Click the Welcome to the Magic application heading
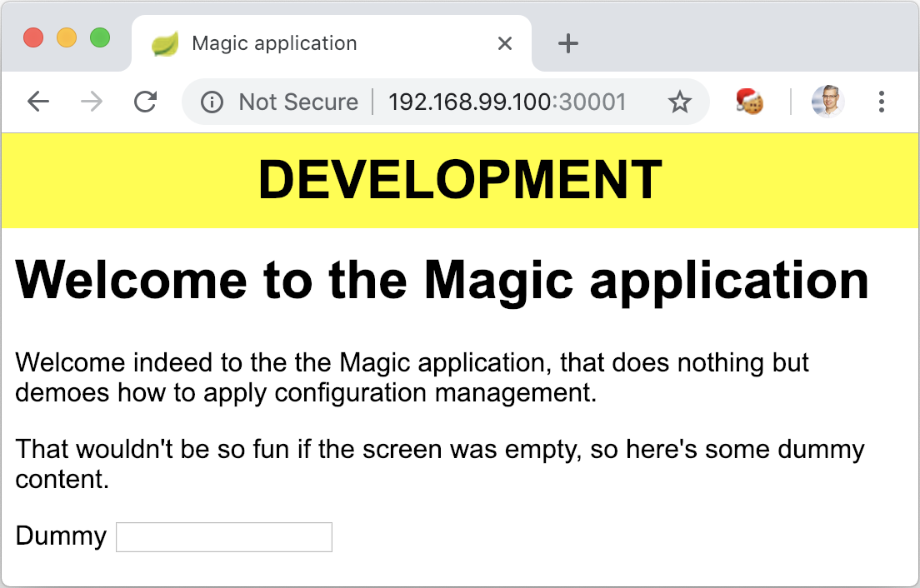Viewport: 920px width, 588px height. click(441, 280)
